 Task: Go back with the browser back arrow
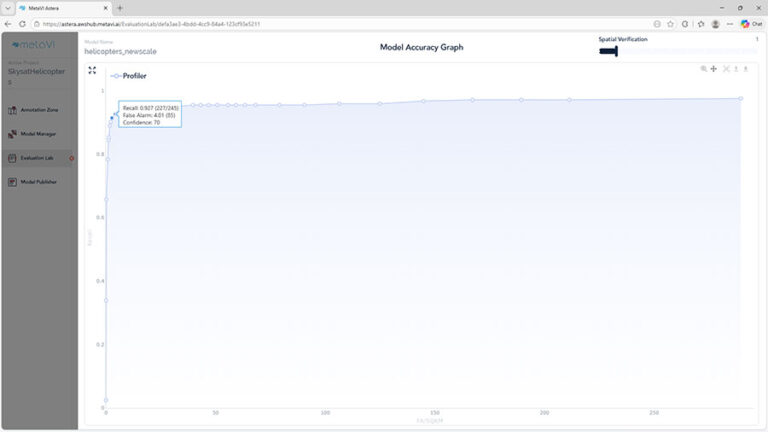[8, 24]
